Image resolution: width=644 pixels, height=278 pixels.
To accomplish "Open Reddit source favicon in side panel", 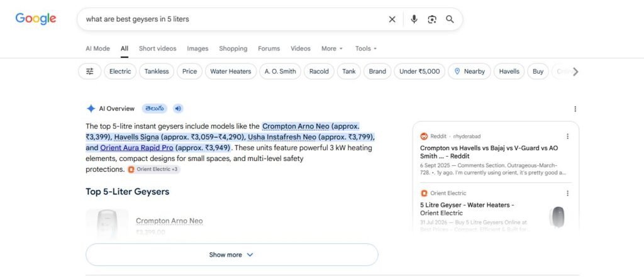I will [424, 136].
